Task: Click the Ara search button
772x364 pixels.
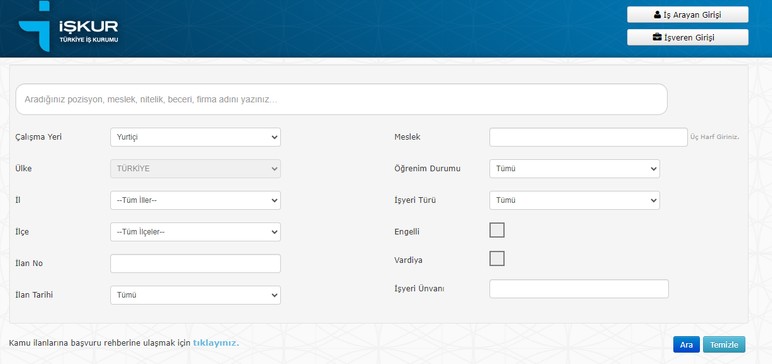Action: tap(686, 345)
